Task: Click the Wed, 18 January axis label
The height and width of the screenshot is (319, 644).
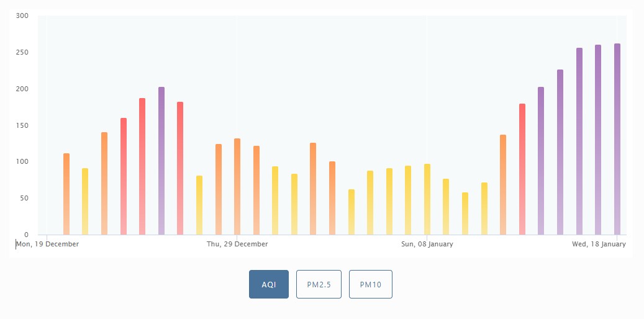Action: coord(598,244)
